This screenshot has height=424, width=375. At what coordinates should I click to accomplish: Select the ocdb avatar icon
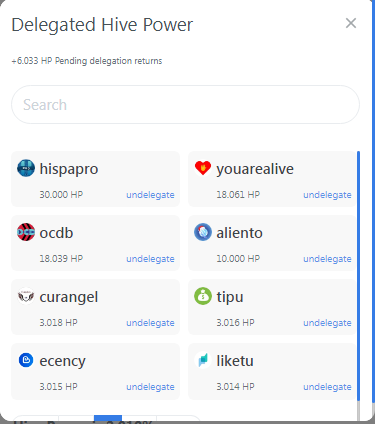coord(26,232)
